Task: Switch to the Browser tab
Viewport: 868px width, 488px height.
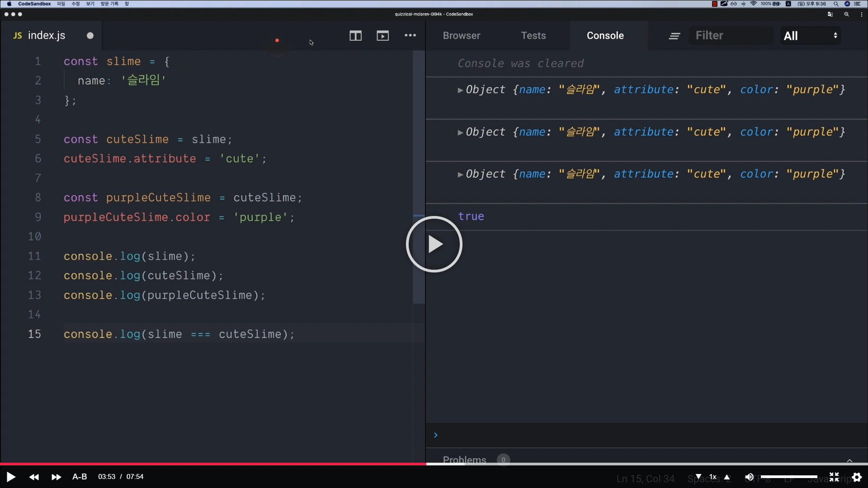Action: [461, 36]
